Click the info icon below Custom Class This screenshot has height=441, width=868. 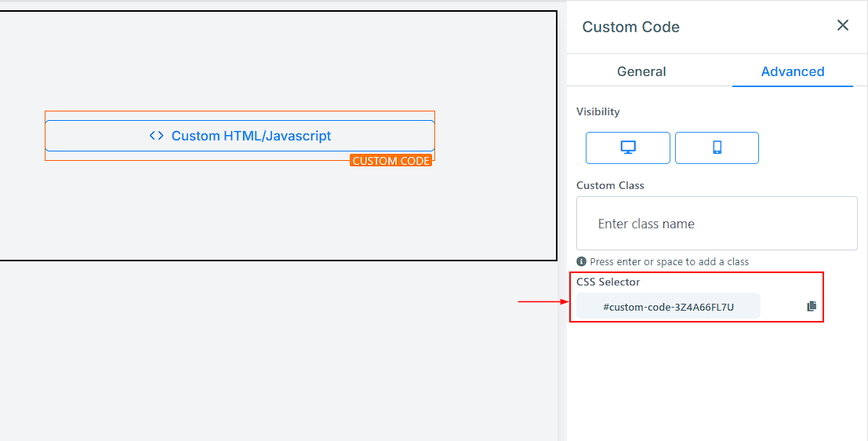581,261
